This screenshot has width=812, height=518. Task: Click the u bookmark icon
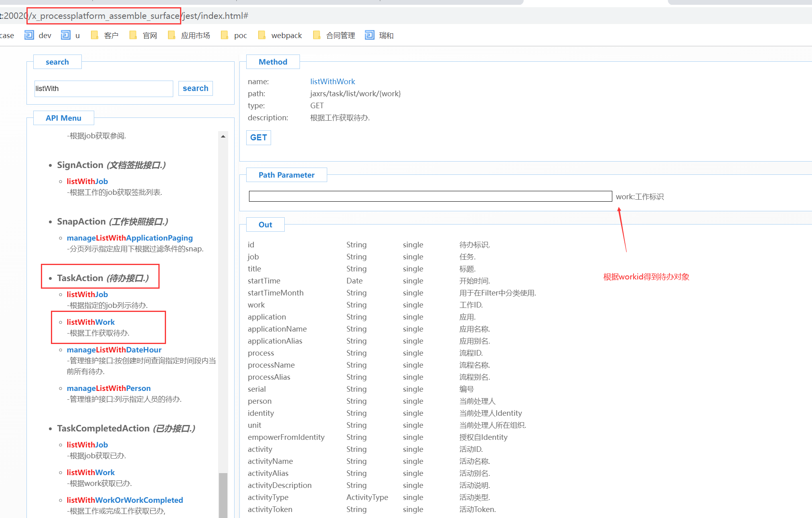[x=65, y=35]
